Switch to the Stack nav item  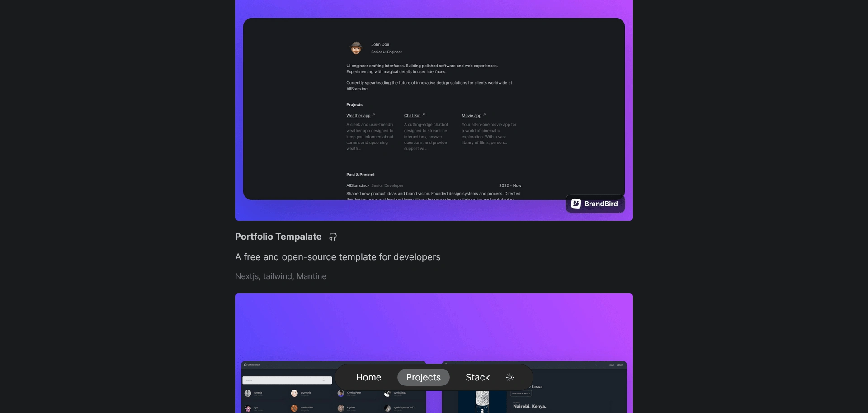(477, 377)
